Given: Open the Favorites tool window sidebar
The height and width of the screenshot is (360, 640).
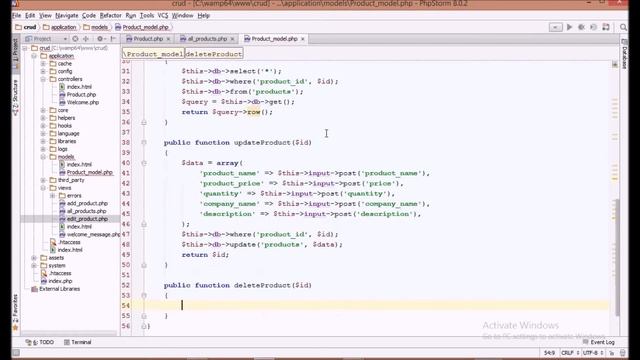Looking at the screenshot, I should [16, 312].
